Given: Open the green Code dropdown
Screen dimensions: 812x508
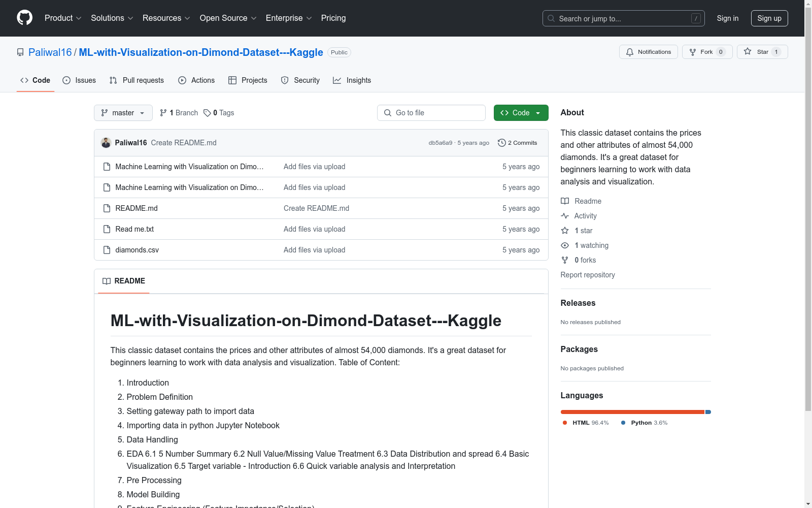Looking at the screenshot, I should [521, 113].
